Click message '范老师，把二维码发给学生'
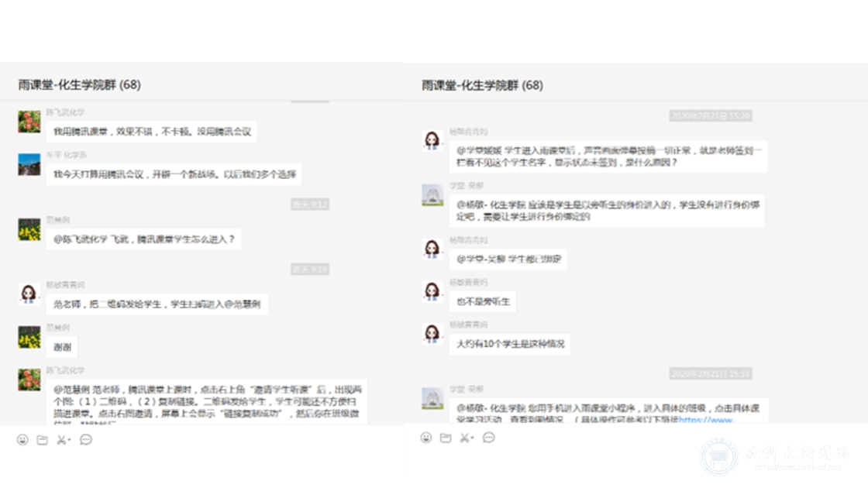The height and width of the screenshot is (488, 868). [x=157, y=304]
